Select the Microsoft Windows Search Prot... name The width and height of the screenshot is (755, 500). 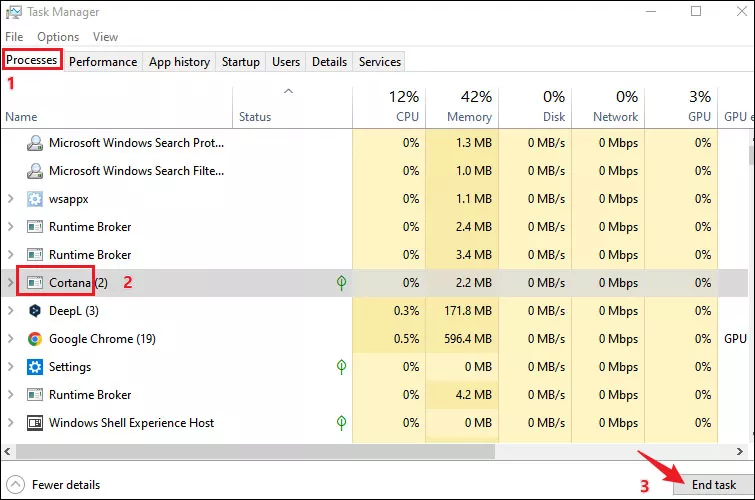[x=136, y=143]
